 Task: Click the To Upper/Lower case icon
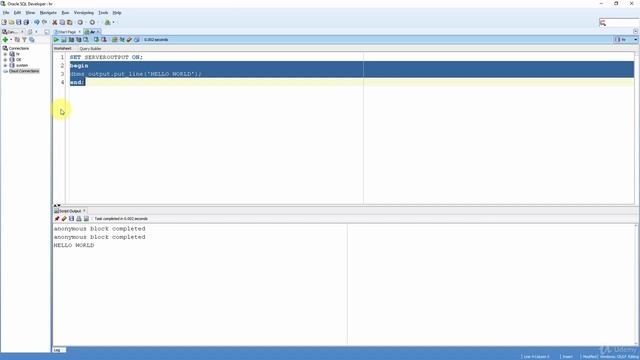(122, 40)
